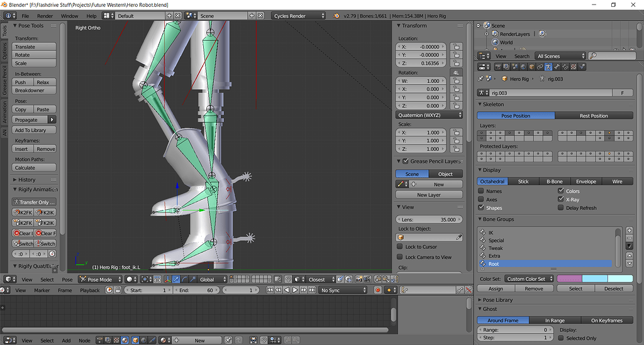Enable the Delay Refresh checkbox

pyautogui.click(x=560, y=207)
